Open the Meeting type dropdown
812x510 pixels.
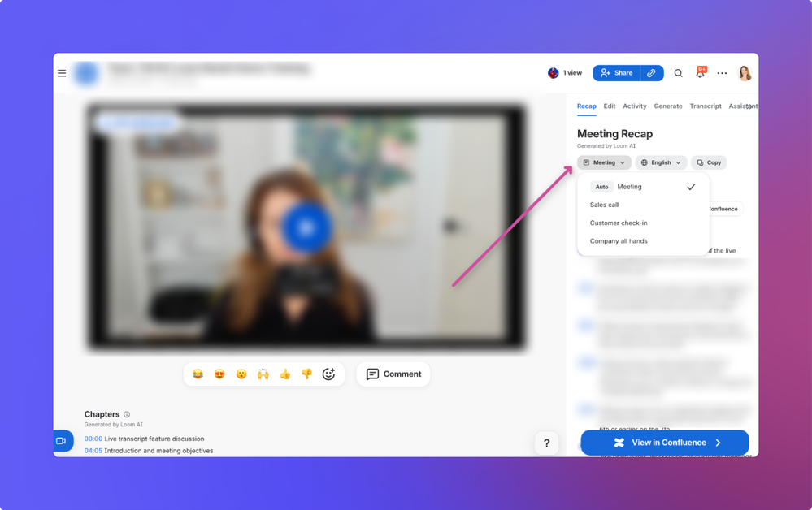tap(605, 162)
